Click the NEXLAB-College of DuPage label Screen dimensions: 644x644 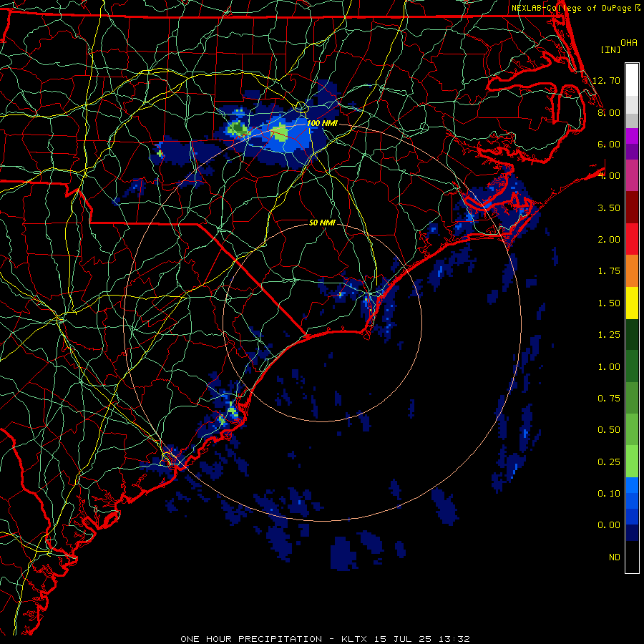(571, 8)
